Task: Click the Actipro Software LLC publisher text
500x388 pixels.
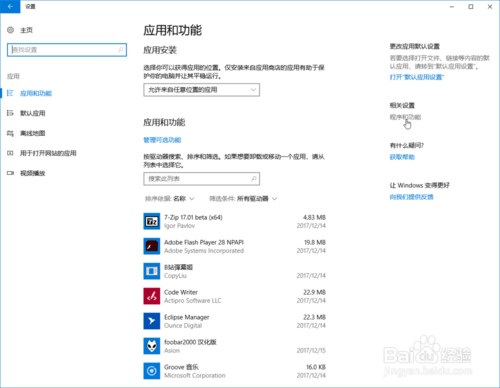Action: 193,301
